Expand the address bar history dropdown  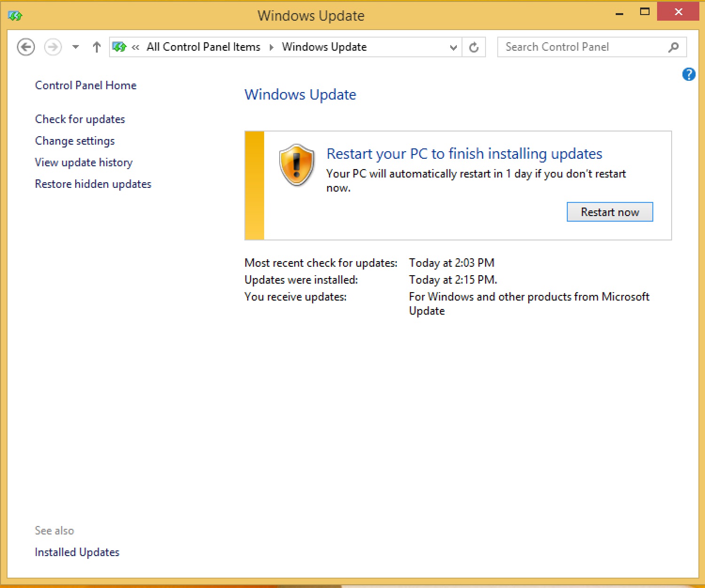pos(453,47)
